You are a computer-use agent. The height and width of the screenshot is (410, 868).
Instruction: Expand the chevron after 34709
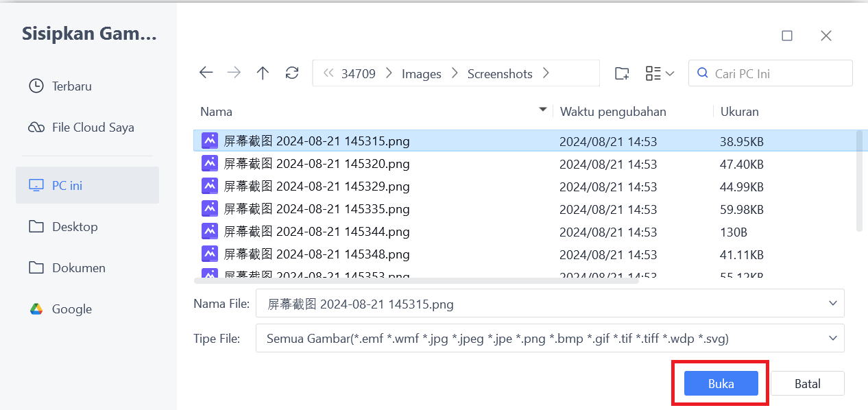pos(389,73)
